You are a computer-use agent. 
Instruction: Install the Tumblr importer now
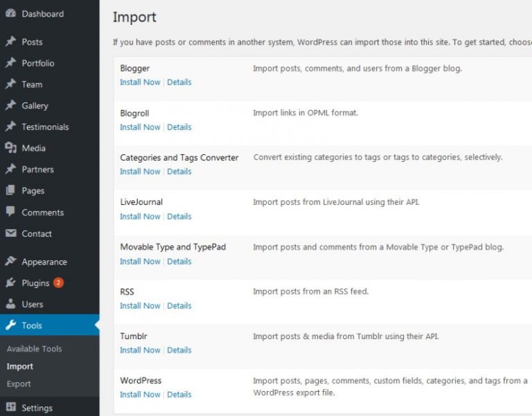(140, 350)
